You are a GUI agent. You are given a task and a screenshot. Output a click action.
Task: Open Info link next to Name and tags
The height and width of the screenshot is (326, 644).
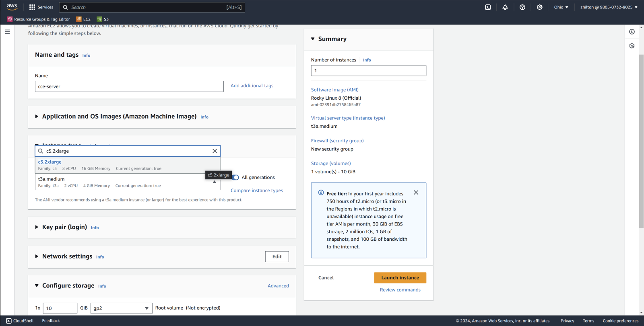coord(86,55)
